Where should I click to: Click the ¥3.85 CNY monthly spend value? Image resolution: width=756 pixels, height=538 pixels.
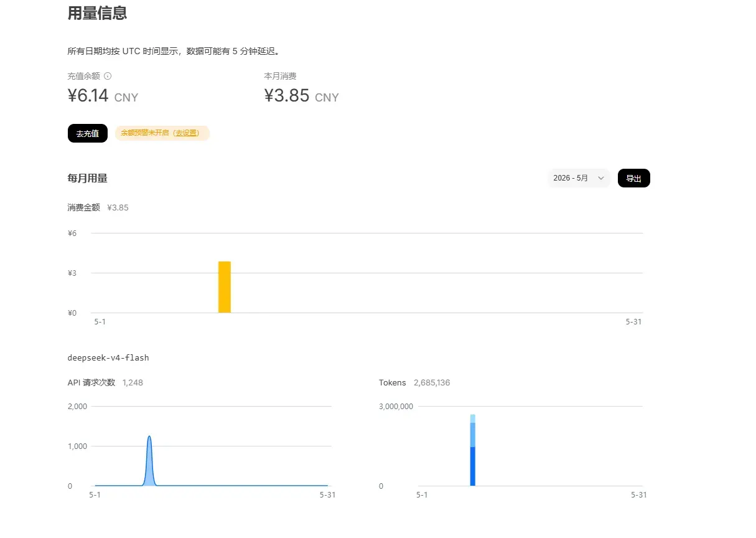302,96
